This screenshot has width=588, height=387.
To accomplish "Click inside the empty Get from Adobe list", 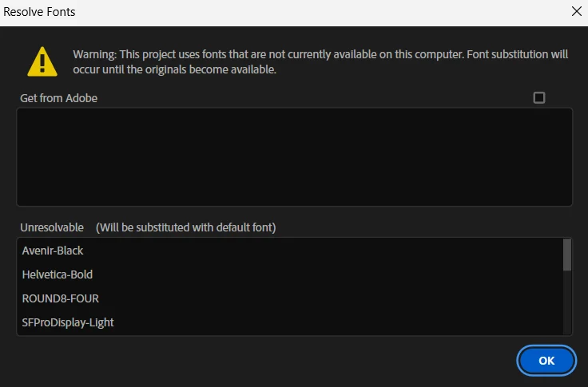I will pos(294,156).
